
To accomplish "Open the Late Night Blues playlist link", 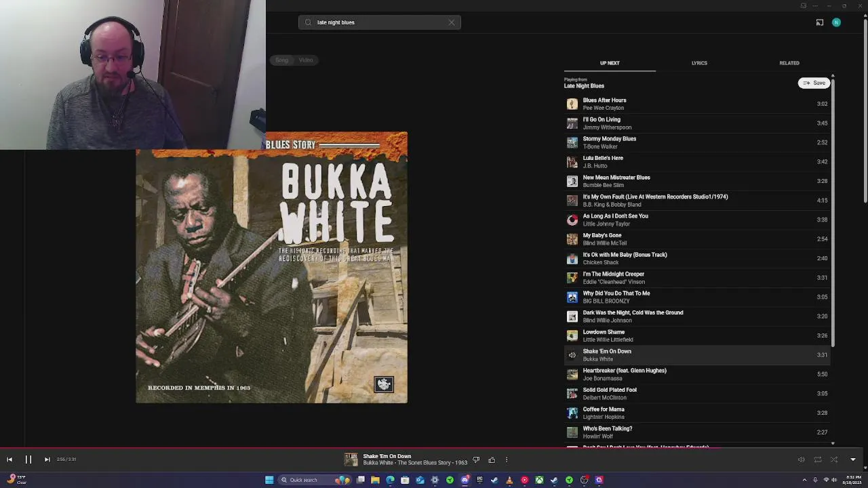I will pos(584,86).
